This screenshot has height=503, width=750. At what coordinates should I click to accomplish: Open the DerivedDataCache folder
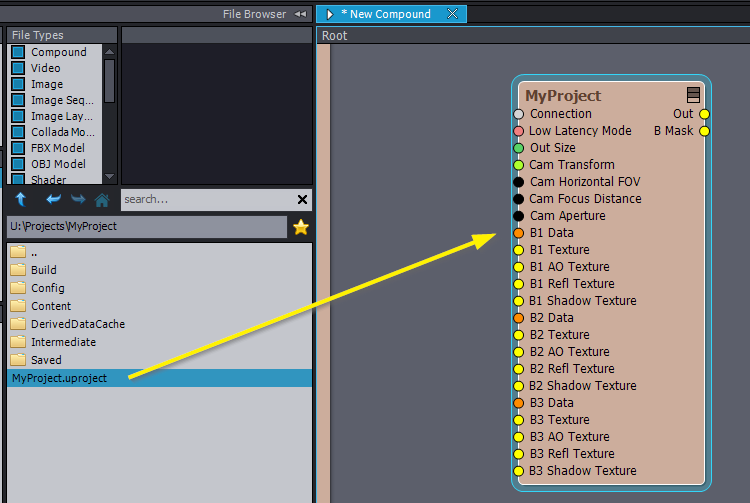tap(77, 324)
